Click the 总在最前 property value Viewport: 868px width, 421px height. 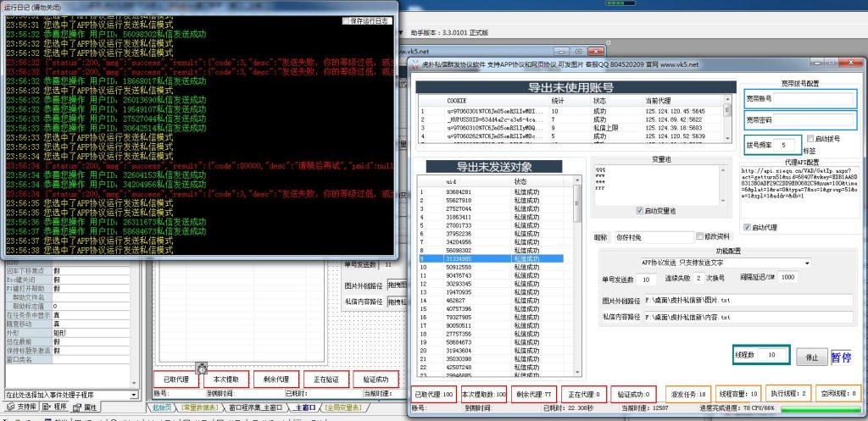pos(92,342)
